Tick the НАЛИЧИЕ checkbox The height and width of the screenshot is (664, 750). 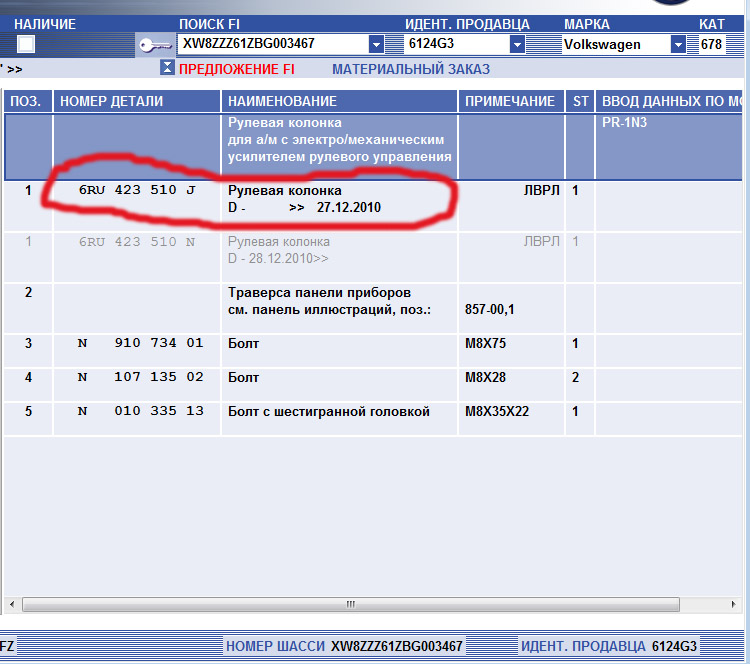[26, 44]
